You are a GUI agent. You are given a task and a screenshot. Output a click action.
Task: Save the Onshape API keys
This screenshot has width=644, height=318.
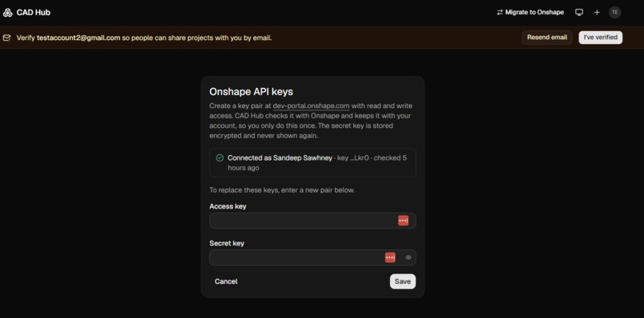(403, 281)
